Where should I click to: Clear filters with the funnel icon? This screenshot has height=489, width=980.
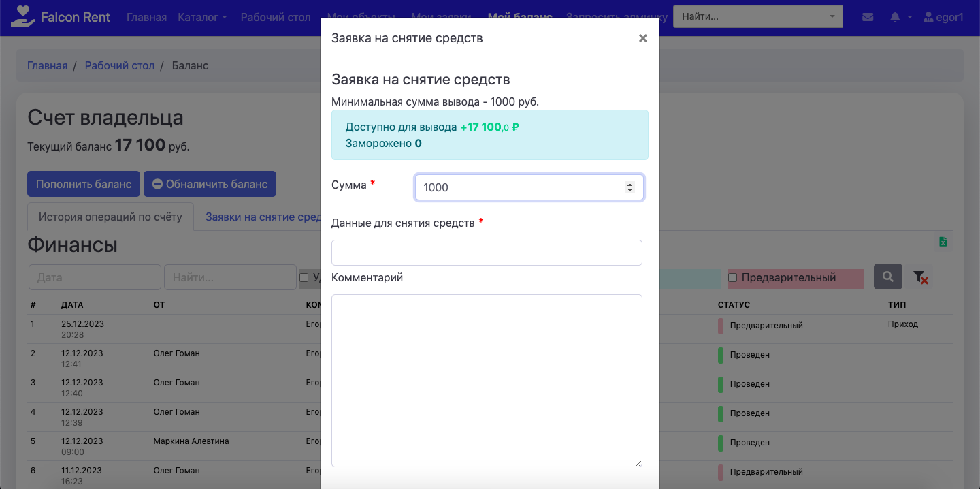pyautogui.click(x=919, y=277)
